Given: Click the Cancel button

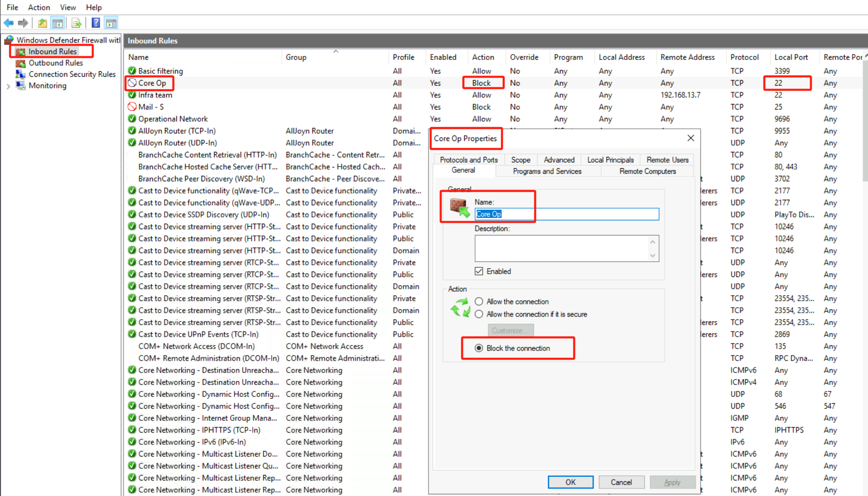Looking at the screenshot, I should coord(621,482).
